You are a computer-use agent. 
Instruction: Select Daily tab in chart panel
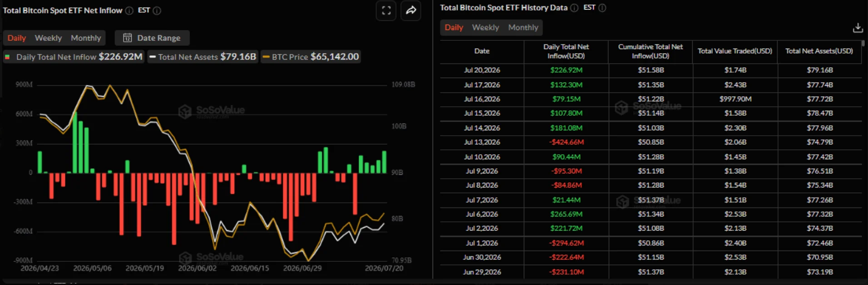click(x=17, y=38)
